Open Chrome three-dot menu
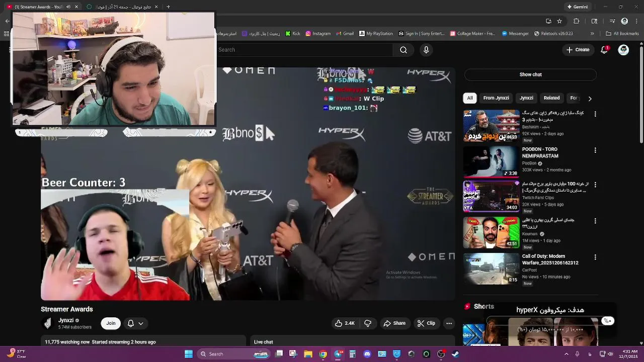The image size is (644, 362). click(x=636, y=21)
